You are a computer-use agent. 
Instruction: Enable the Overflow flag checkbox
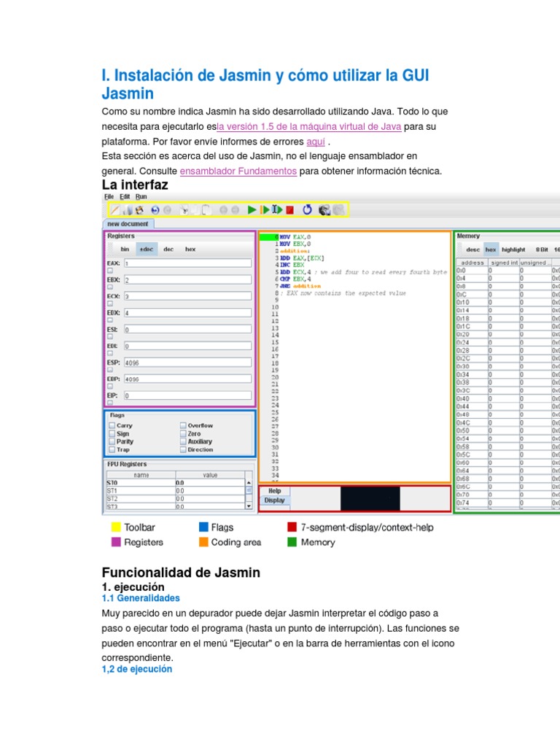click(x=183, y=425)
